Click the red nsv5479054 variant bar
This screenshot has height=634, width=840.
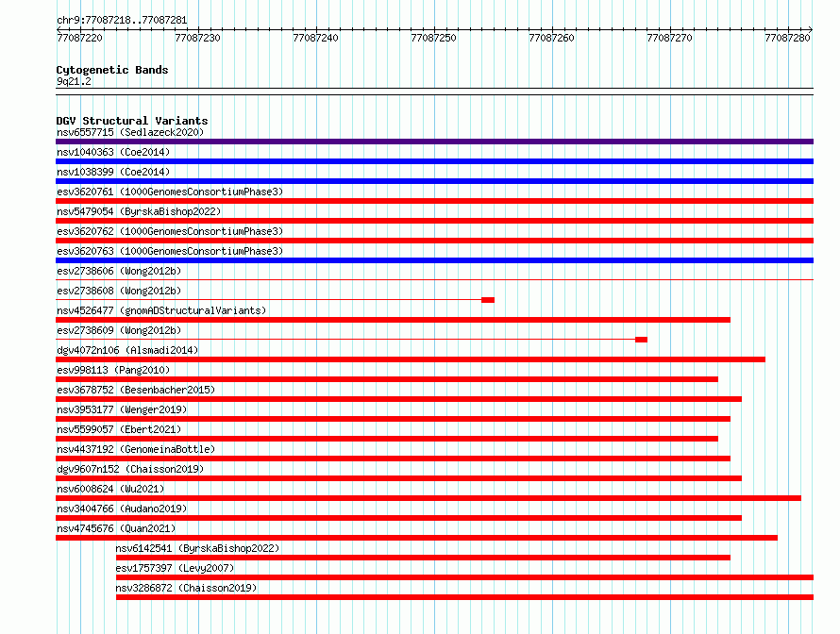(434, 221)
